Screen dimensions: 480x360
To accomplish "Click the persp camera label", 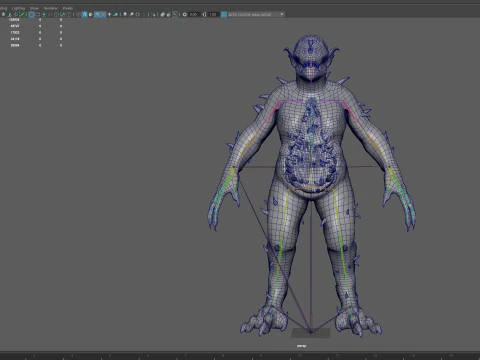I will (x=301, y=346).
